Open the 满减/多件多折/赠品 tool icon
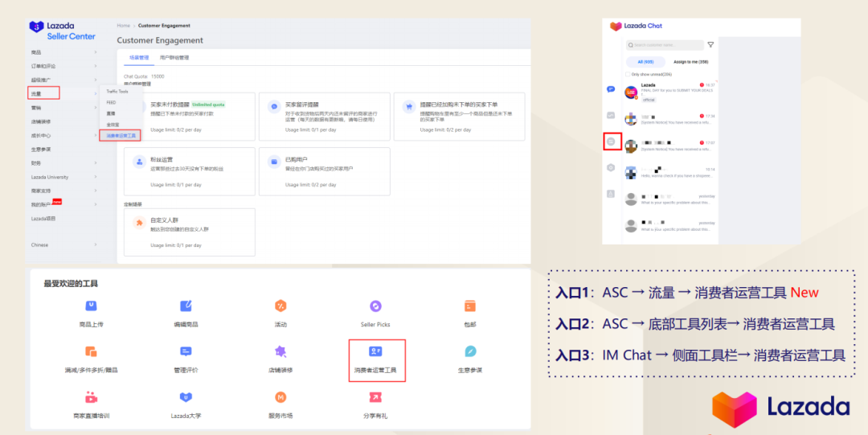The image size is (868, 435). (91, 351)
